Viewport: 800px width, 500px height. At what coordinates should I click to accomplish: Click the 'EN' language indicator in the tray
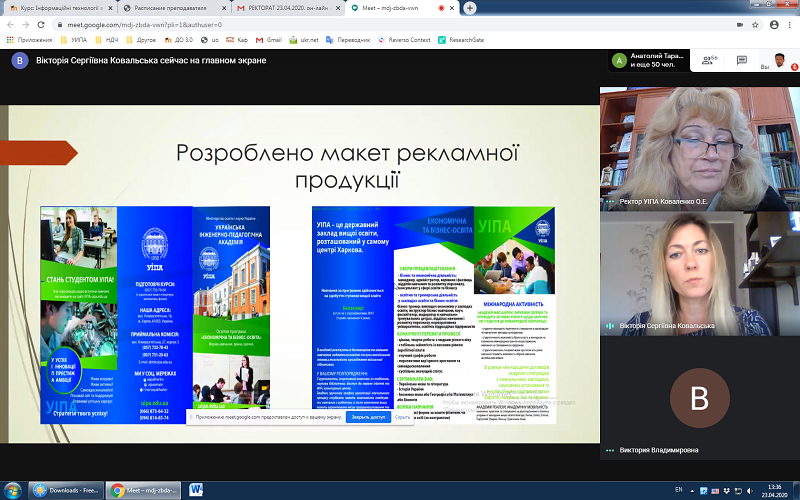click(679, 490)
